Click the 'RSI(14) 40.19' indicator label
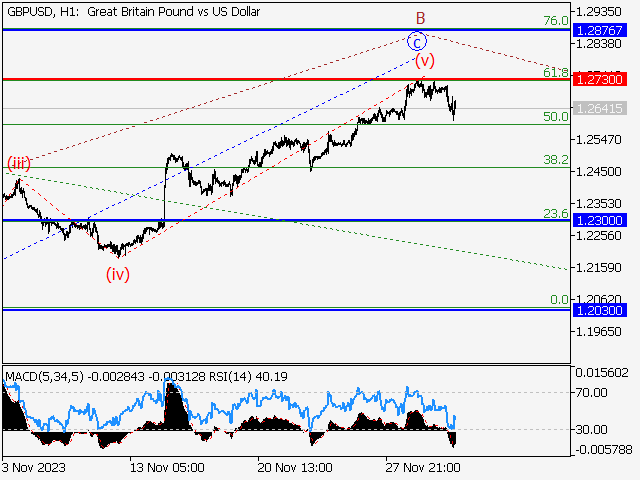640x480 pixels. coord(248,376)
